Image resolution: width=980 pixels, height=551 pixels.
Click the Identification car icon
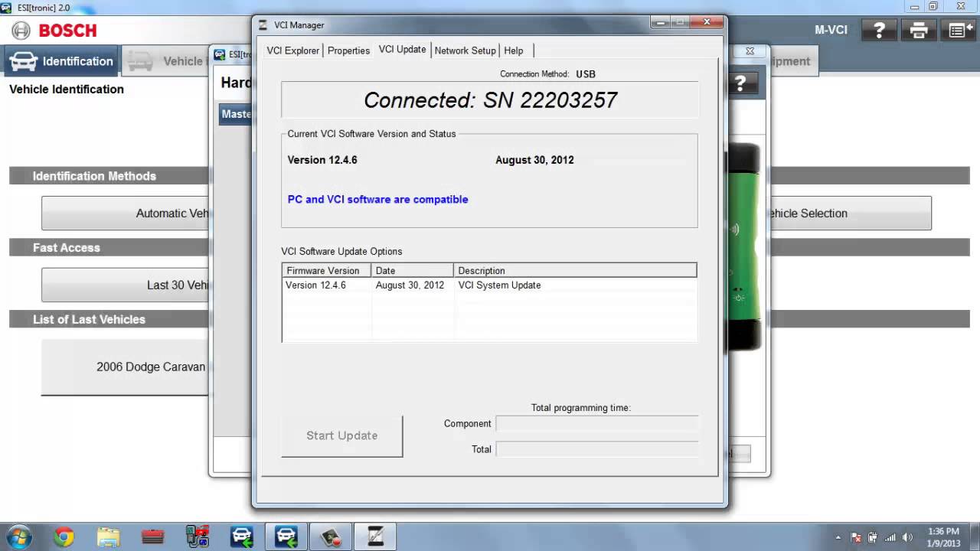coord(23,61)
